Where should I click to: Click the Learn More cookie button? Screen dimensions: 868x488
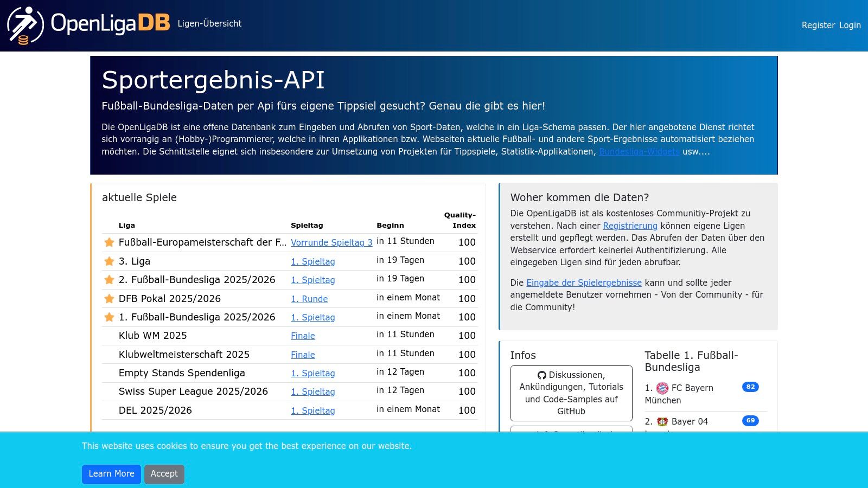click(x=111, y=474)
